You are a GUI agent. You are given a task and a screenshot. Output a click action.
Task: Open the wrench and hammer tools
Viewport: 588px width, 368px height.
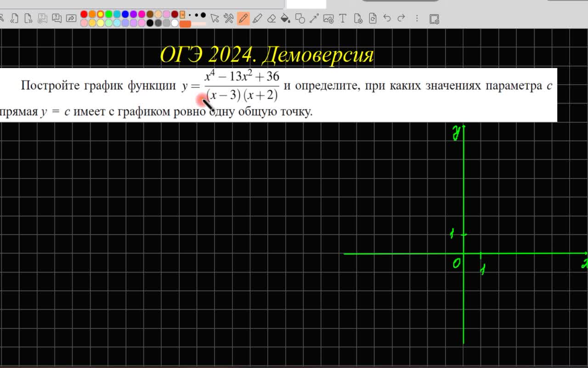pyautogui.click(x=228, y=18)
